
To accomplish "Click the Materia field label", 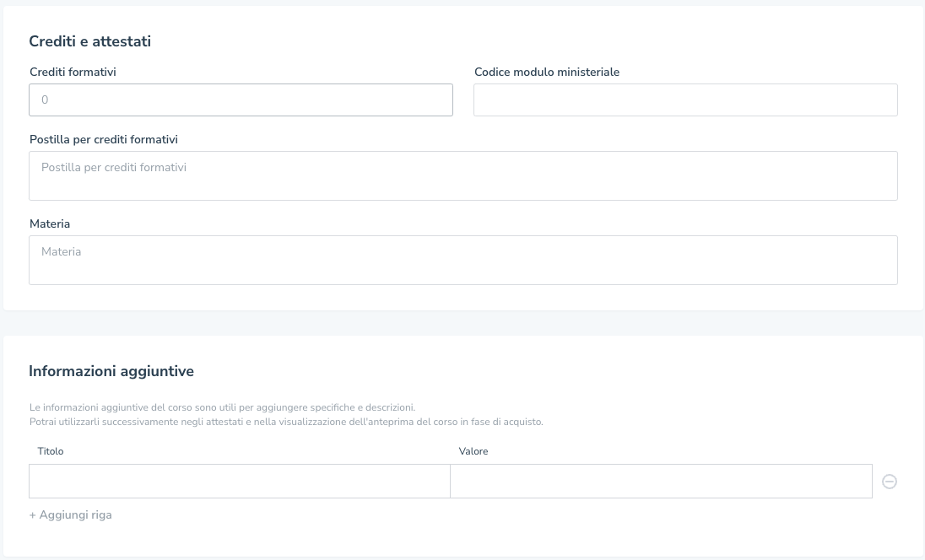I will 50,224.
